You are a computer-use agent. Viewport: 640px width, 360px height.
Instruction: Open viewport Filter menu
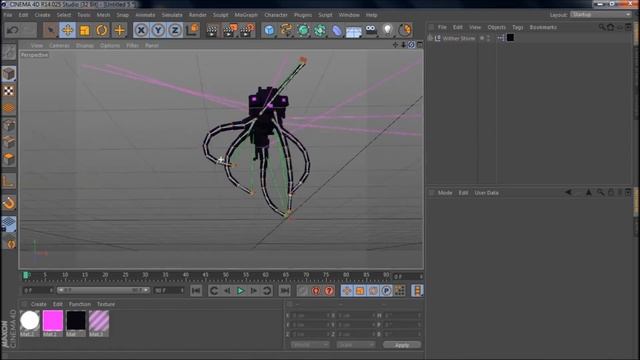132,45
